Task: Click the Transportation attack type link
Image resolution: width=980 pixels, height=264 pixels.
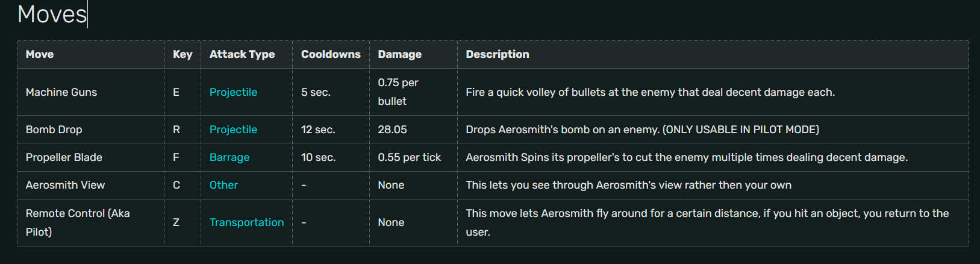Action: click(x=246, y=222)
